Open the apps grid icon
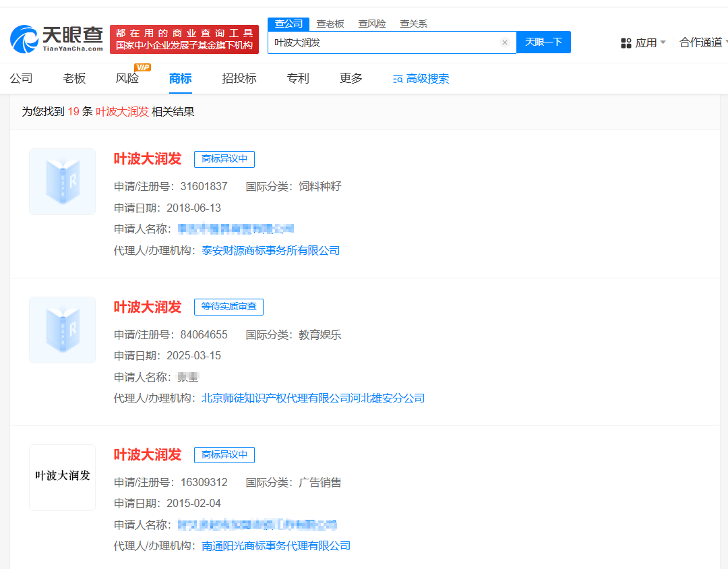The height and width of the screenshot is (569, 728). [626, 43]
